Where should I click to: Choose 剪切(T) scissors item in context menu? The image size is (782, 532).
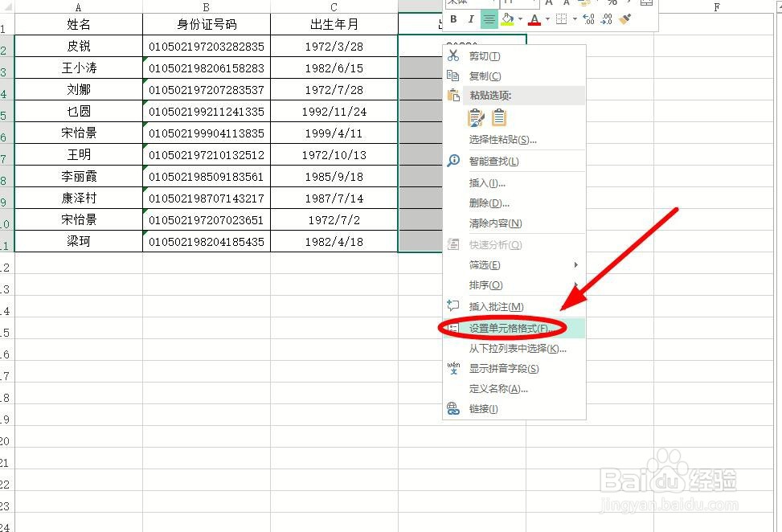click(514, 55)
